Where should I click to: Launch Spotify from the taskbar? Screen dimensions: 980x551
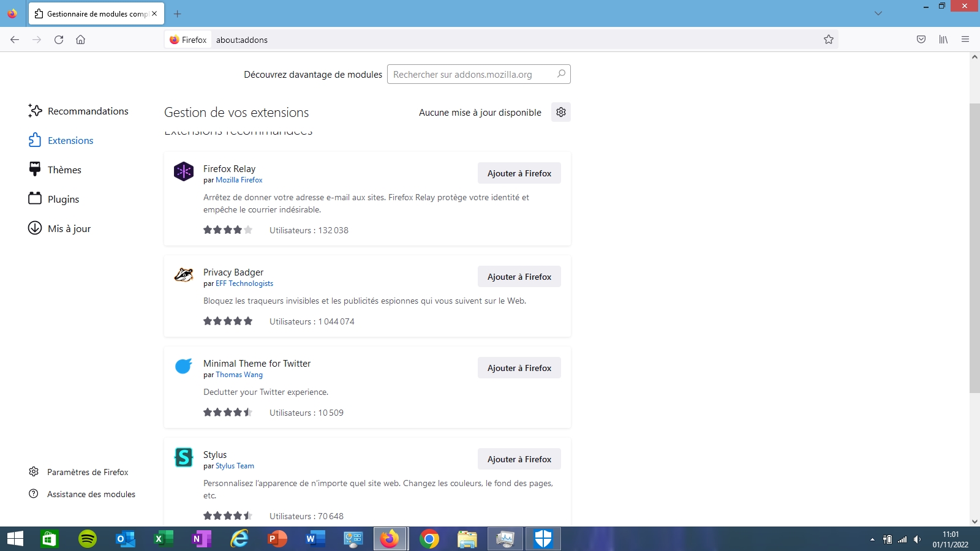pos(88,539)
